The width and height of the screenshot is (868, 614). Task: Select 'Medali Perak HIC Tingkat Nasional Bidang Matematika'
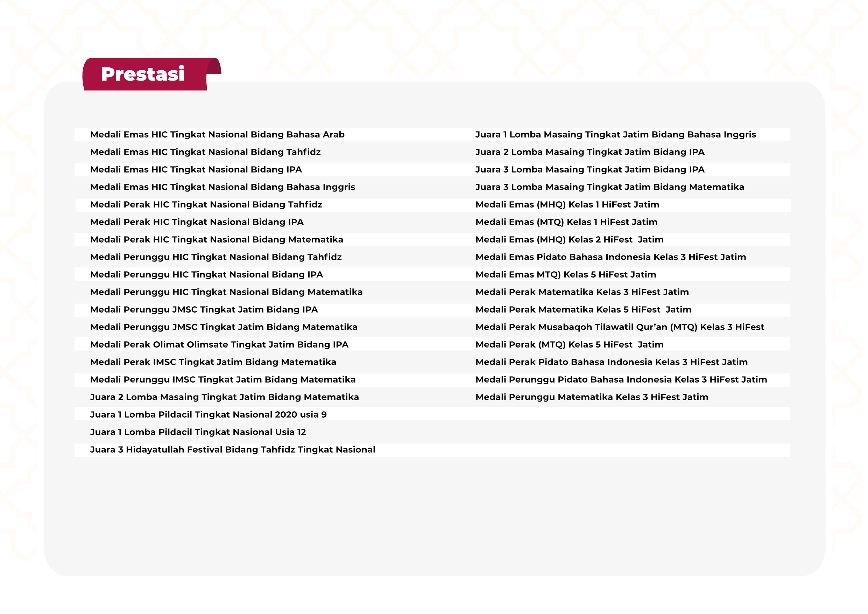tap(217, 239)
